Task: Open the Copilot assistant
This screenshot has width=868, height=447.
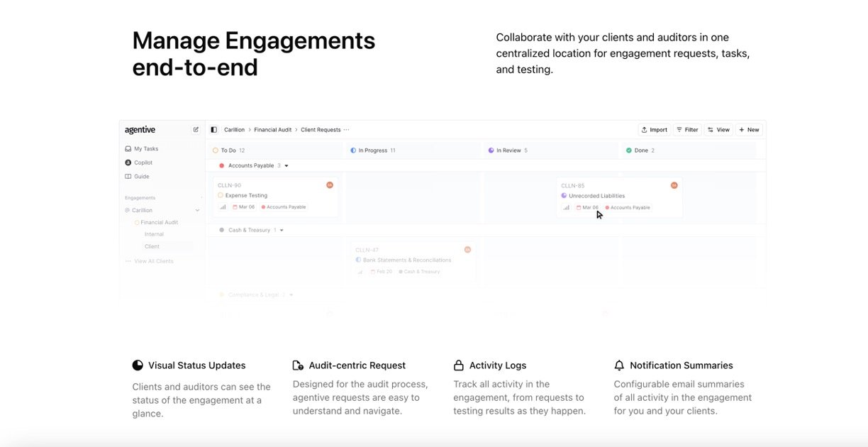Action: 143,162
